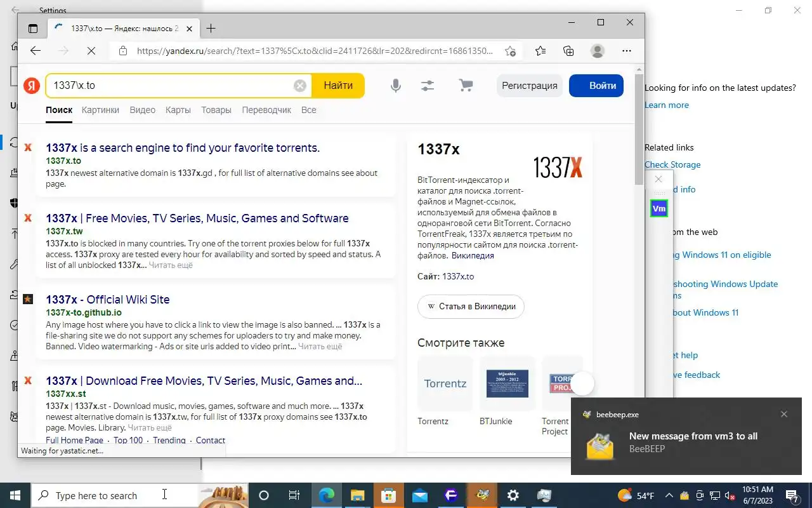Open the BeeBEEP new message notification

pyautogui.click(x=686, y=436)
